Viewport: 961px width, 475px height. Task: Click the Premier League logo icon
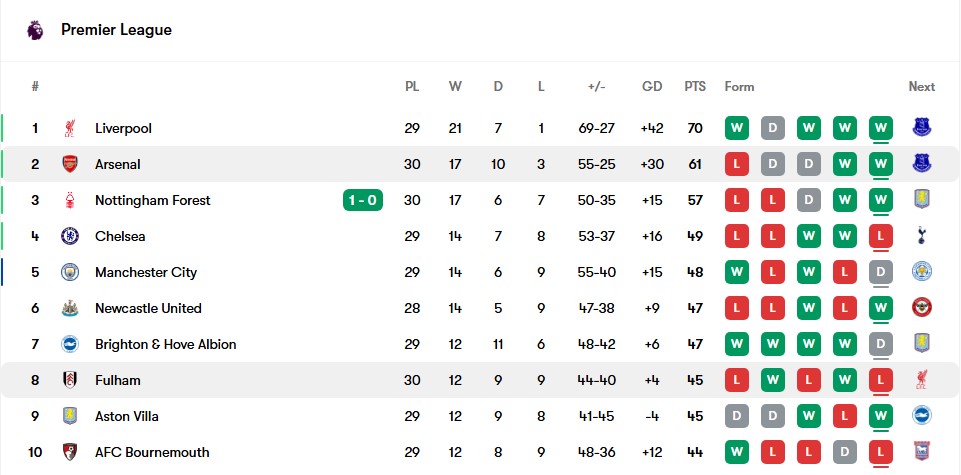tap(36, 29)
